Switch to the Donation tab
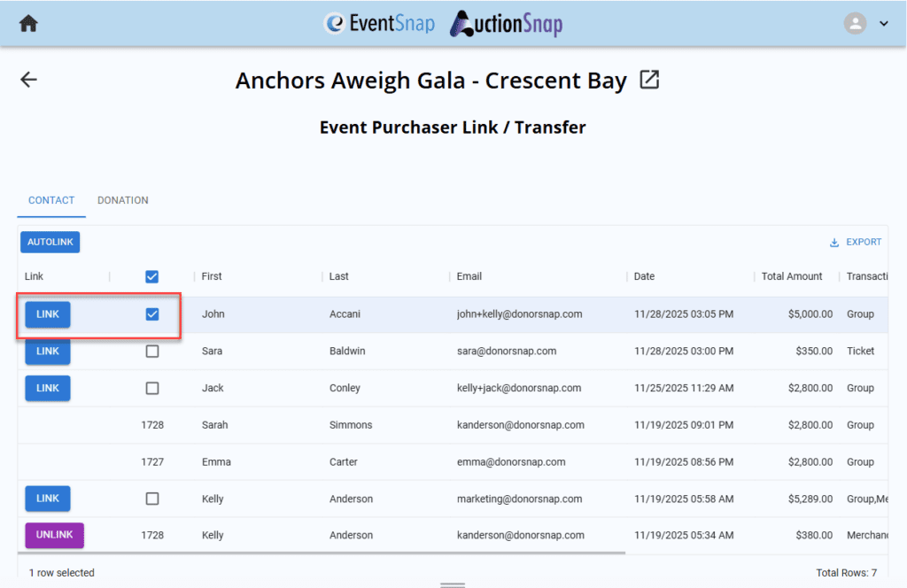 pyautogui.click(x=122, y=200)
